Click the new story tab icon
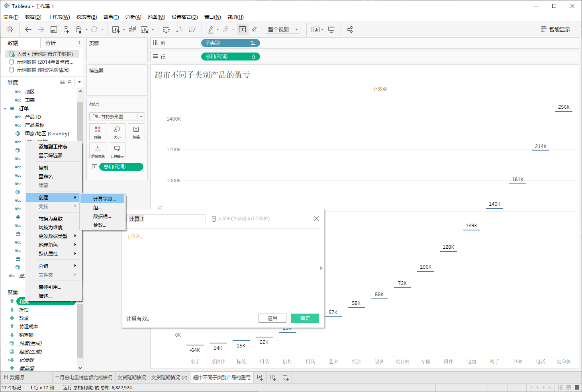The height and width of the screenshot is (392, 582). click(286, 378)
